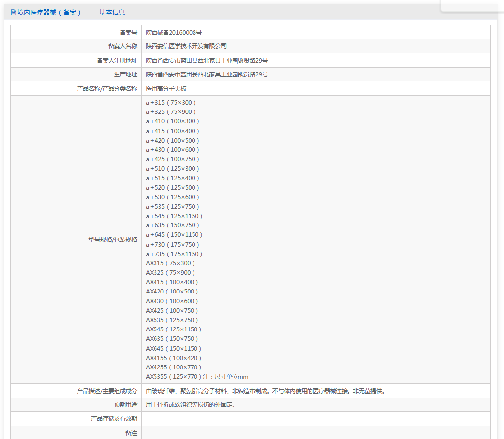This screenshot has width=504, height=439.
Task: Select spec line AX420（100×500）
Action: click(x=172, y=292)
